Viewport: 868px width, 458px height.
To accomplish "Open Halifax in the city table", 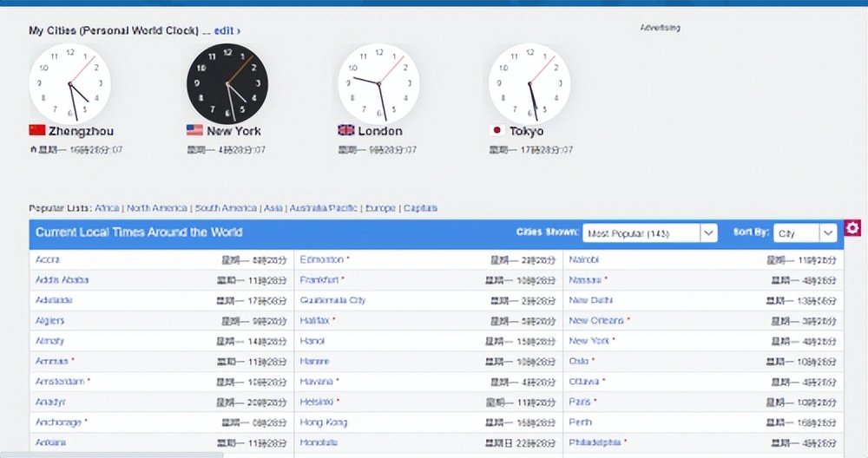I will [314, 321].
